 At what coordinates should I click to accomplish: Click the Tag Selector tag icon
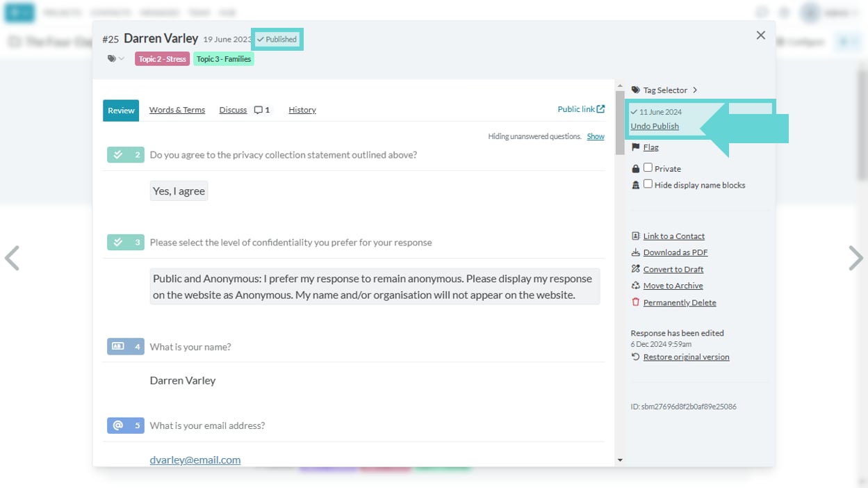[635, 90]
